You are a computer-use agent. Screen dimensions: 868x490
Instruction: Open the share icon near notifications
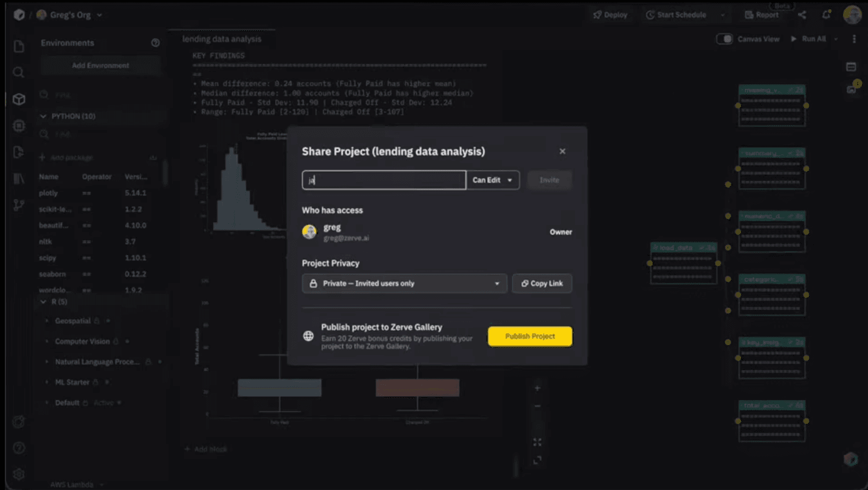click(x=802, y=15)
